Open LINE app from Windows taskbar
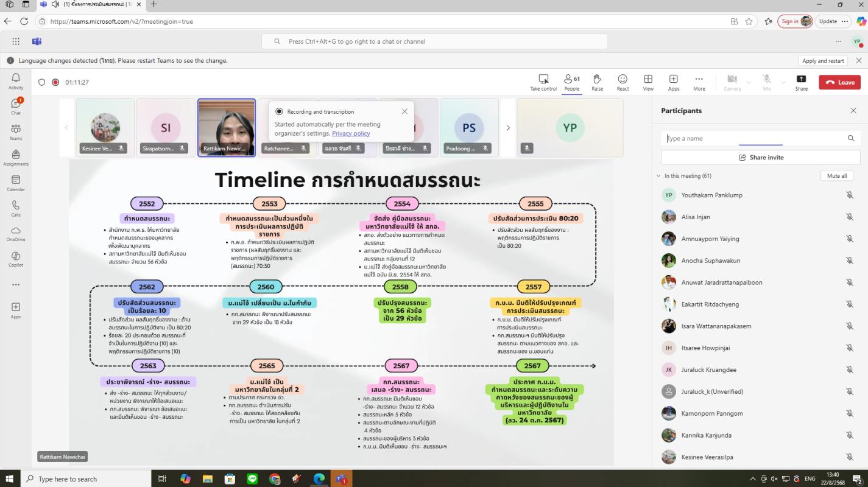This screenshot has width=868, height=487. coord(252,479)
